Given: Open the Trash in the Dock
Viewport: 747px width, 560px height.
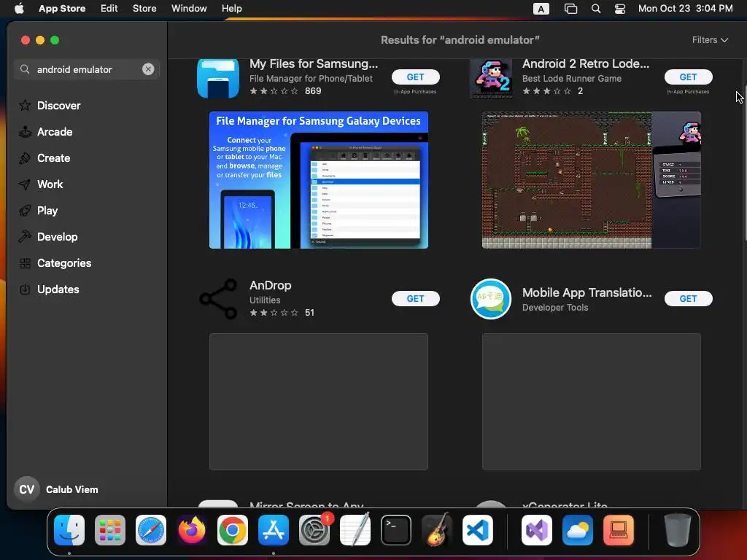Looking at the screenshot, I should tap(677, 529).
